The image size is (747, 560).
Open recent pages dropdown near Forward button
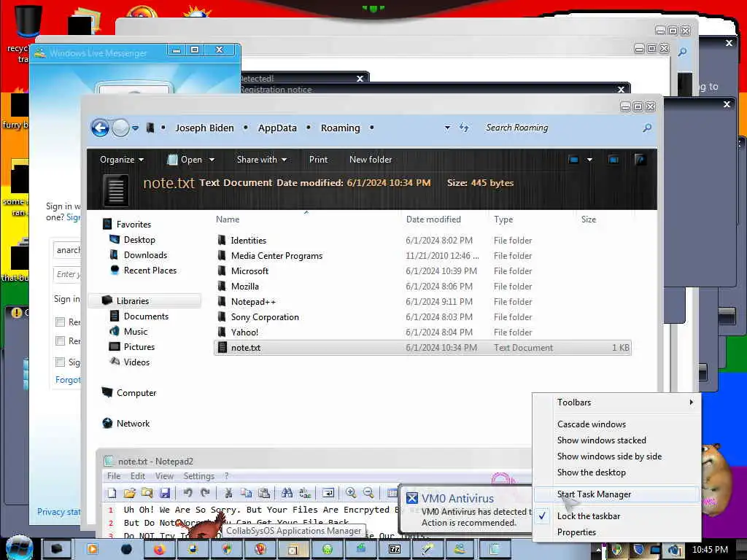point(135,128)
